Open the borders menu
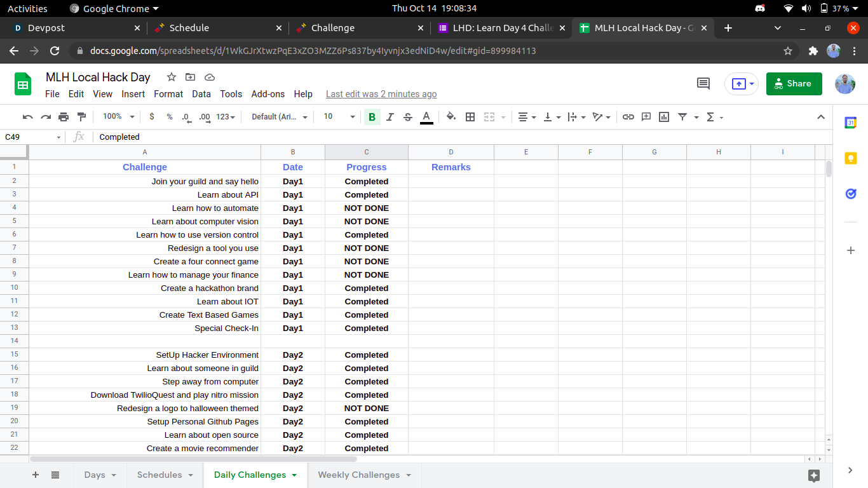The image size is (868, 488). [470, 117]
